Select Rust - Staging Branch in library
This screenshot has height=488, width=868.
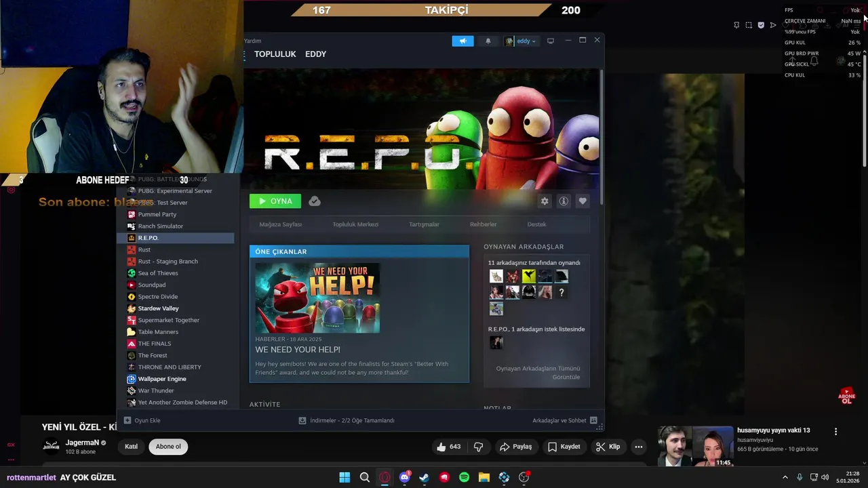click(168, 262)
